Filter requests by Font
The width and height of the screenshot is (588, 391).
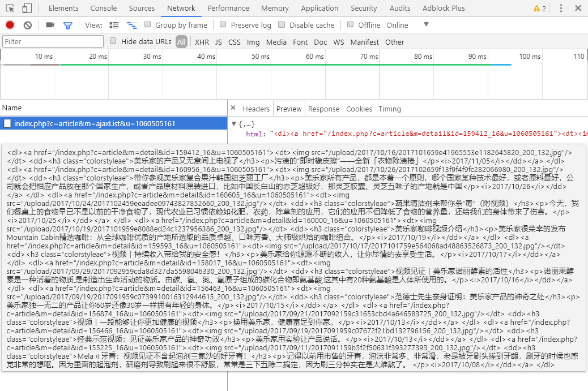point(300,42)
